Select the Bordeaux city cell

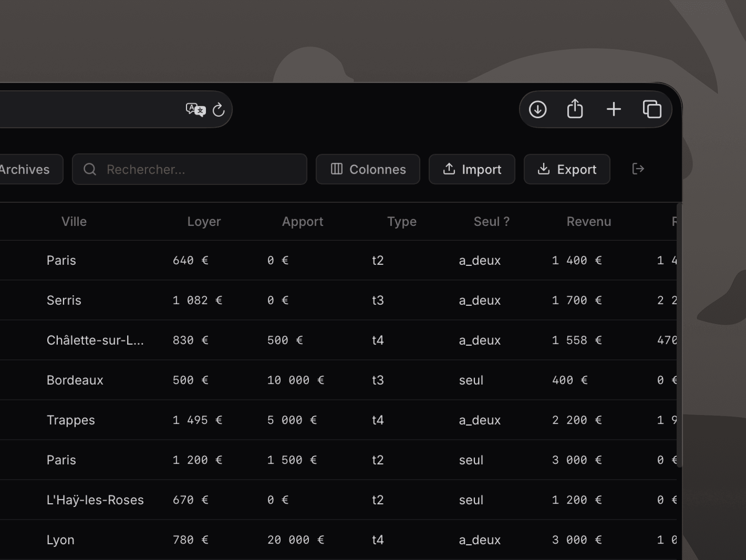point(75,380)
